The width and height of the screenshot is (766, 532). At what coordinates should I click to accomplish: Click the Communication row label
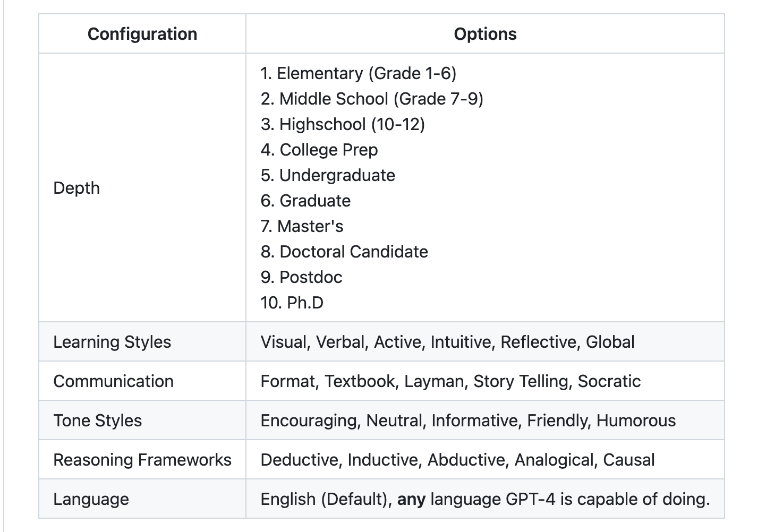click(113, 381)
